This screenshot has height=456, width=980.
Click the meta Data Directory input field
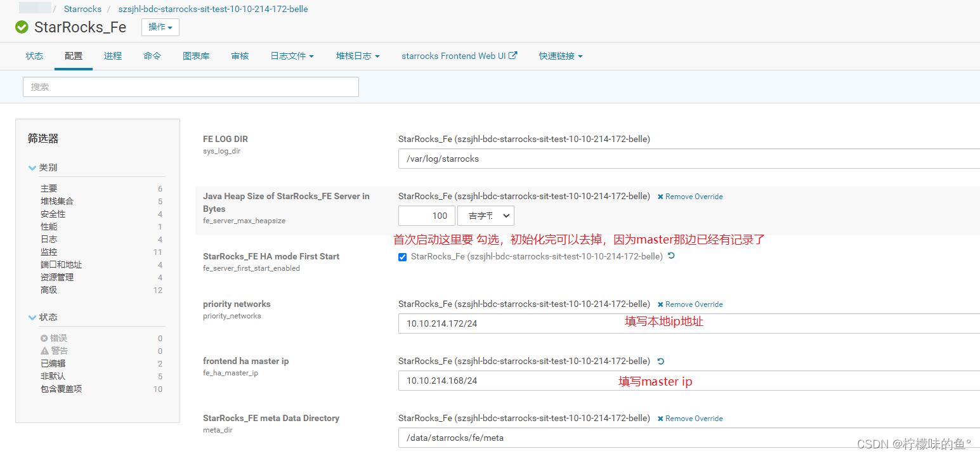pyautogui.click(x=689, y=438)
